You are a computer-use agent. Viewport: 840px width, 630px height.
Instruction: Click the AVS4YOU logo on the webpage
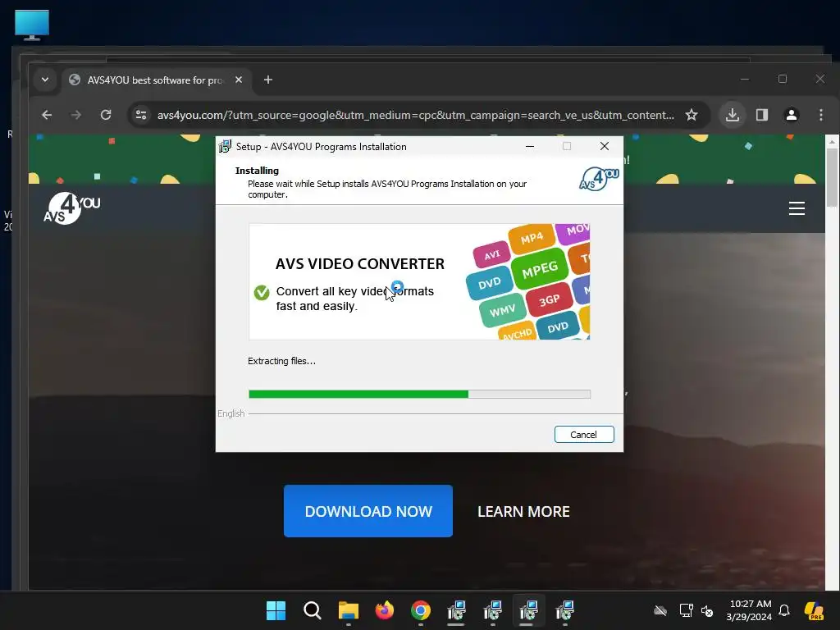[72, 208]
